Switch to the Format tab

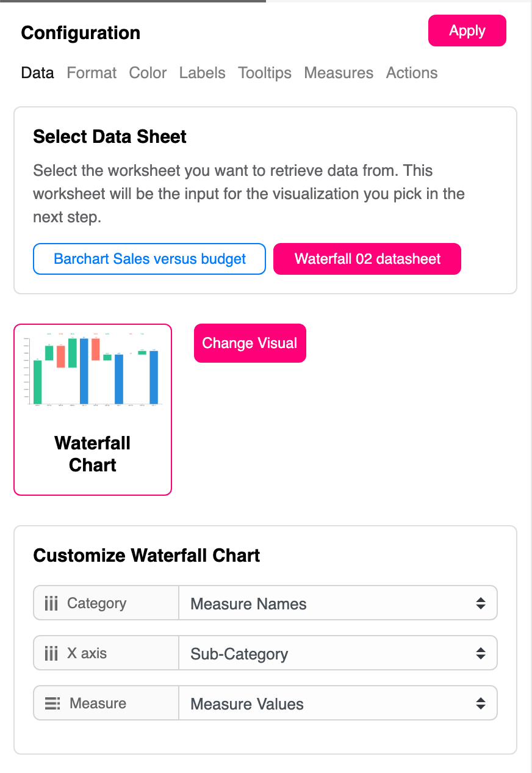pos(92,73)
